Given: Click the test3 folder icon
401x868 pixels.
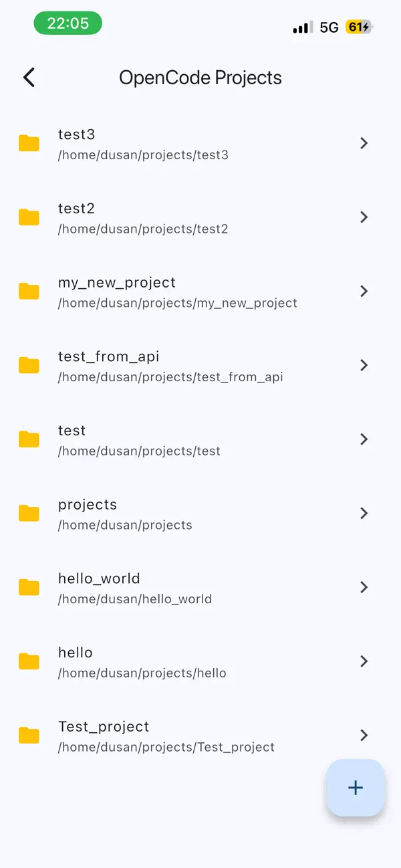Looking at the screenshot, I should tap(29, 142).
